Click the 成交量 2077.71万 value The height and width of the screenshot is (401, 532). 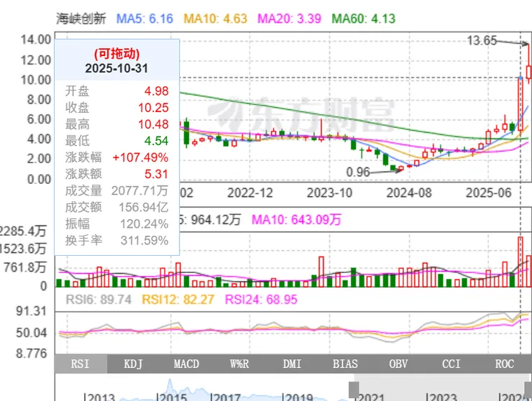tap(139, 190)
